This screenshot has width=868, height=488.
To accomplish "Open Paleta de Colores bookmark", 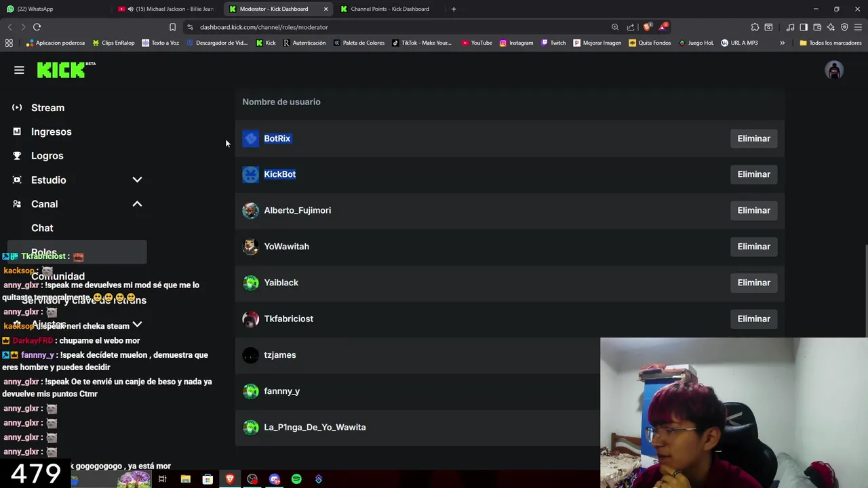I will click(x=359, y=43).
